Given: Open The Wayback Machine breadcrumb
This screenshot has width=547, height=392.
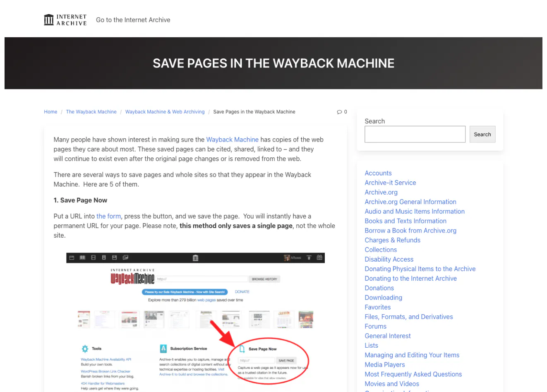Looking at the screenshot, I should tap(91, 112).
